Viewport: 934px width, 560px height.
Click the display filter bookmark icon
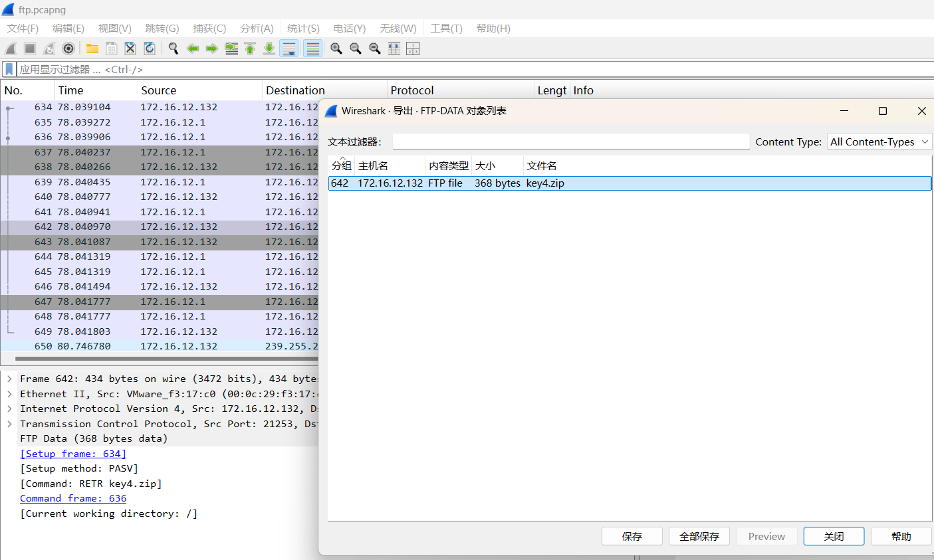[x=9, y=69]
